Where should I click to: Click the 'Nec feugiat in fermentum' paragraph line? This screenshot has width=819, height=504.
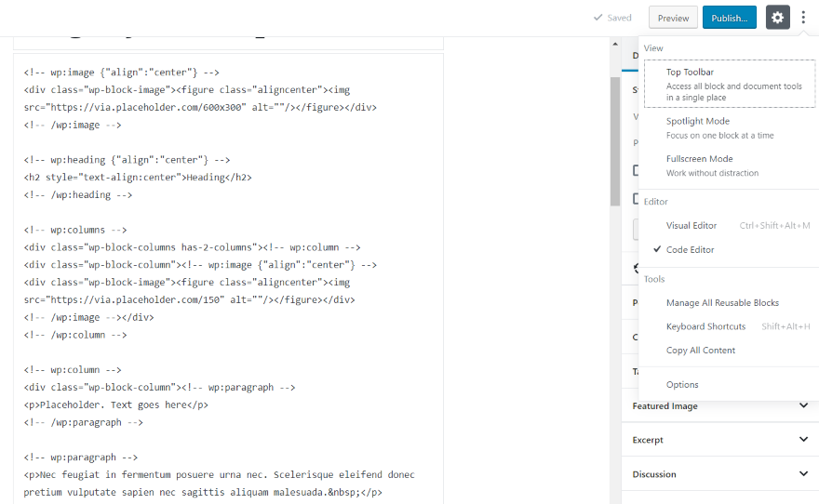point(220,474)
